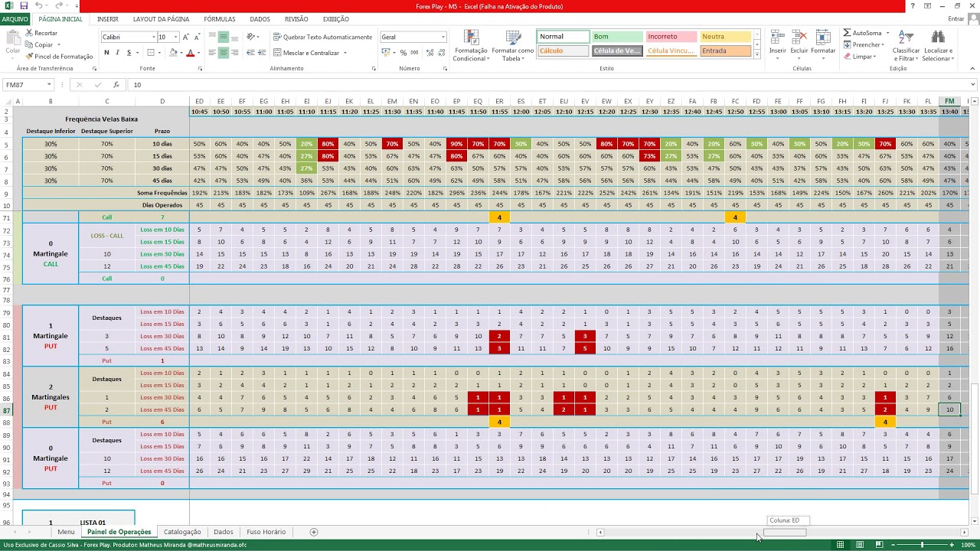980x551 pixels.
Task: Increase the font size with the larger A
Action: click(185, 37)
